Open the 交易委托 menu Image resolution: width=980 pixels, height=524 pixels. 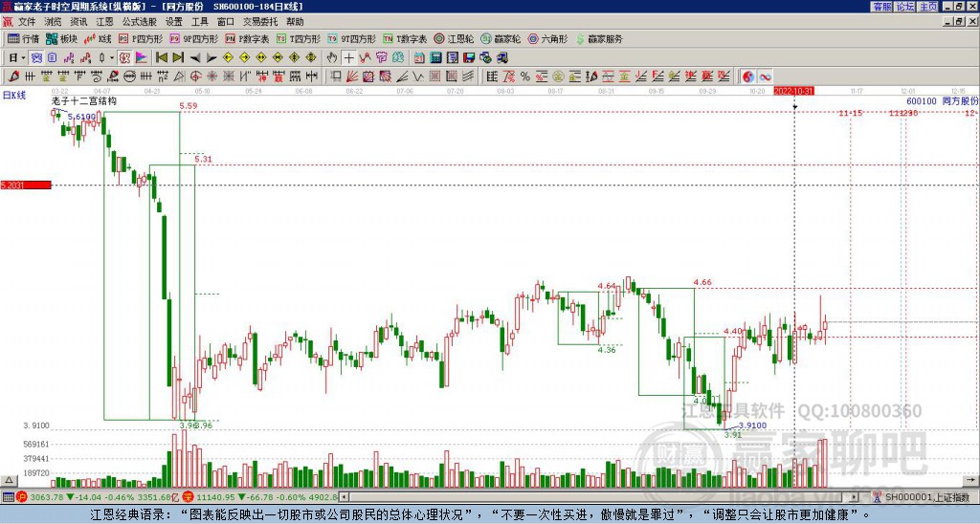coord(260,22)
